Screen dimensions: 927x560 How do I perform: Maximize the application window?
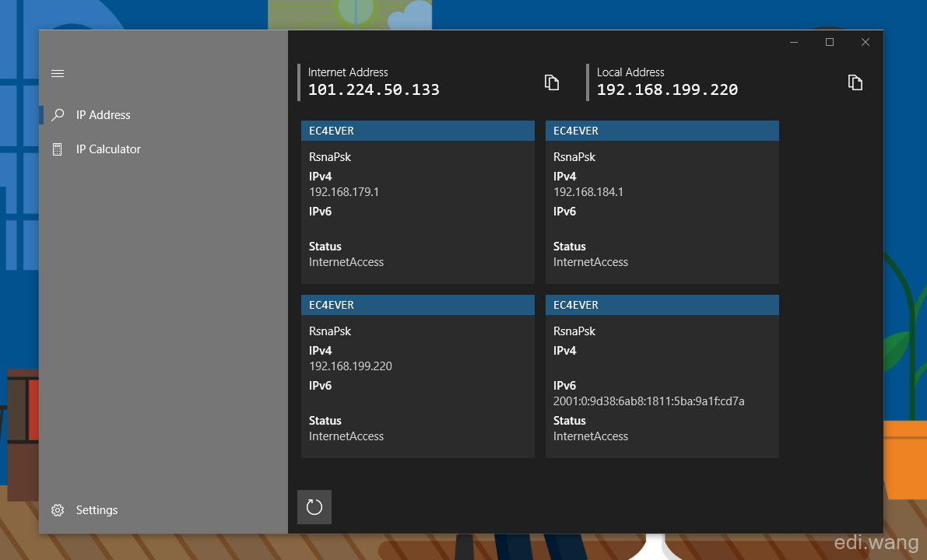click(x=830, y=42)
